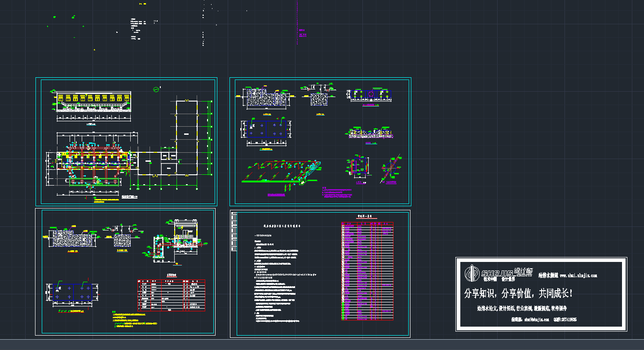Select the red equipment table in bottom-left sheet

tap(171, 295)
